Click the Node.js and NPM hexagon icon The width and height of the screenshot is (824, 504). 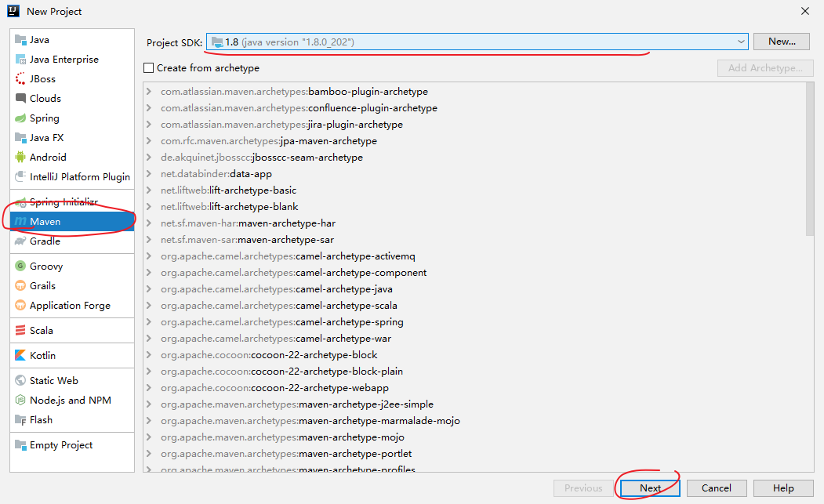[20, 400]
